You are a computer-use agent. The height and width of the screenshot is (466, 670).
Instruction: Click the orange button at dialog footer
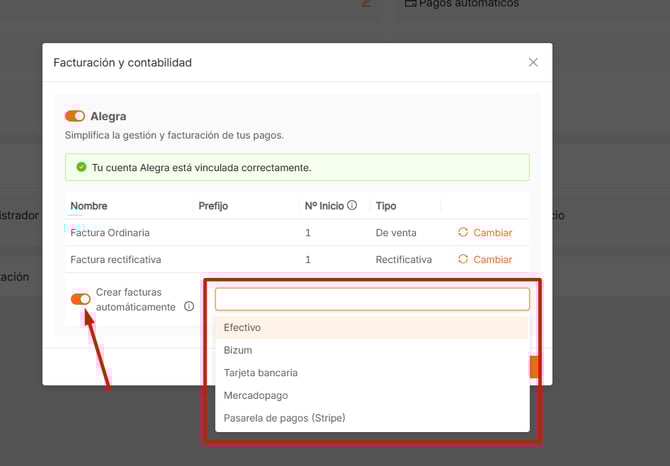pyautogui.click(x=535, y=367)
